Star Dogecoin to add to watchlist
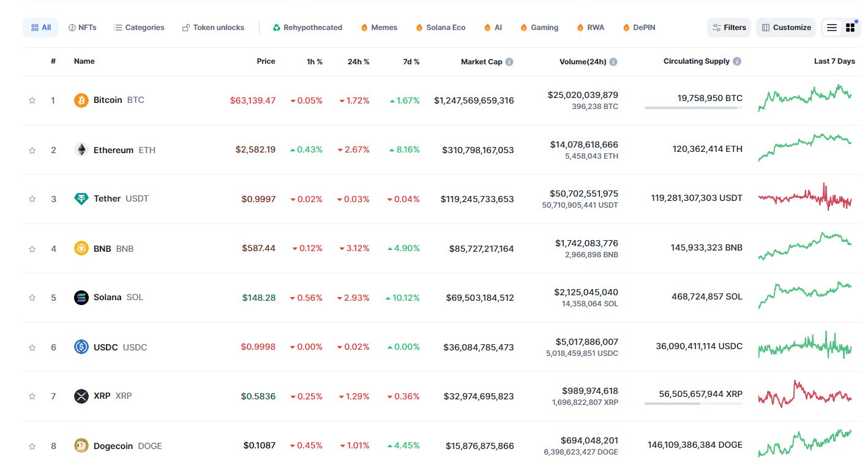This screenshot has height=468, width=868. point(32,446)
